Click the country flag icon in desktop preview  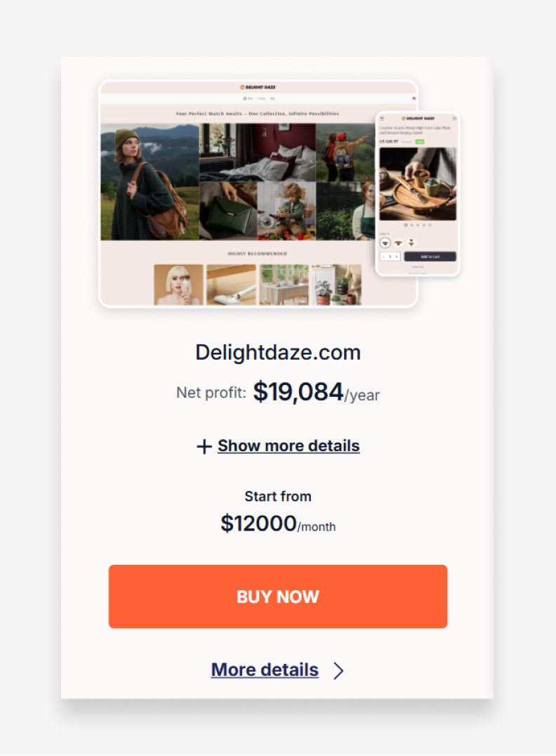tap(414, 98)
